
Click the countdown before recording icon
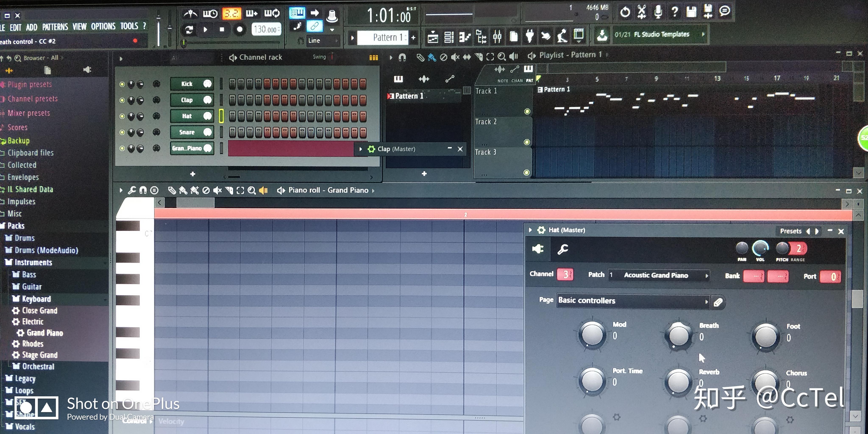[x=232, y=14]
